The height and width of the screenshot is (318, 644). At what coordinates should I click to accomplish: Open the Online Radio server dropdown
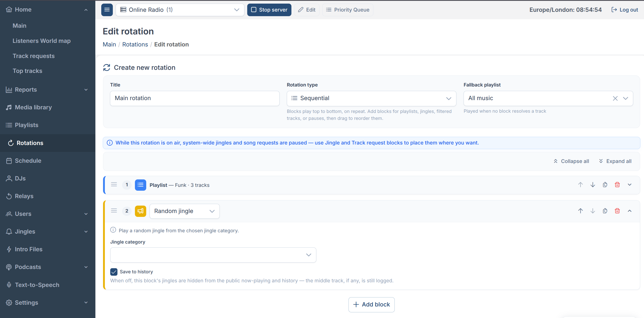pyautogui.click(x=180, y=10)
